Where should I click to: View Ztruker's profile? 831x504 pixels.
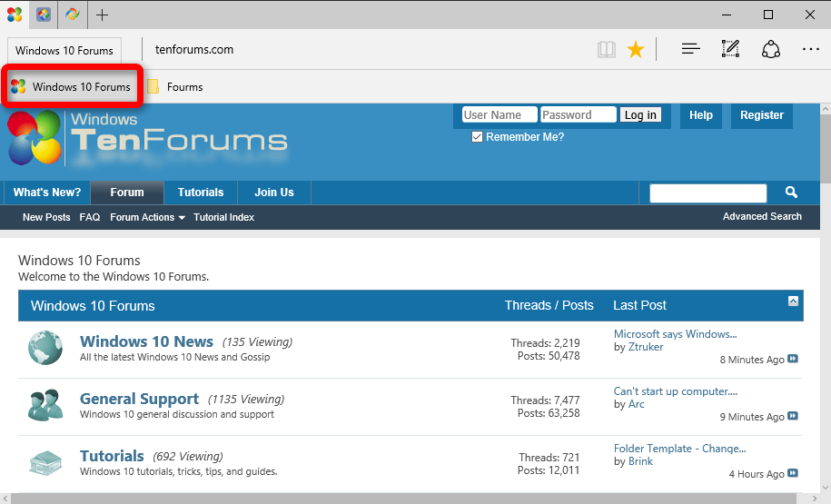pyautogui.click(x=646, y=347)
